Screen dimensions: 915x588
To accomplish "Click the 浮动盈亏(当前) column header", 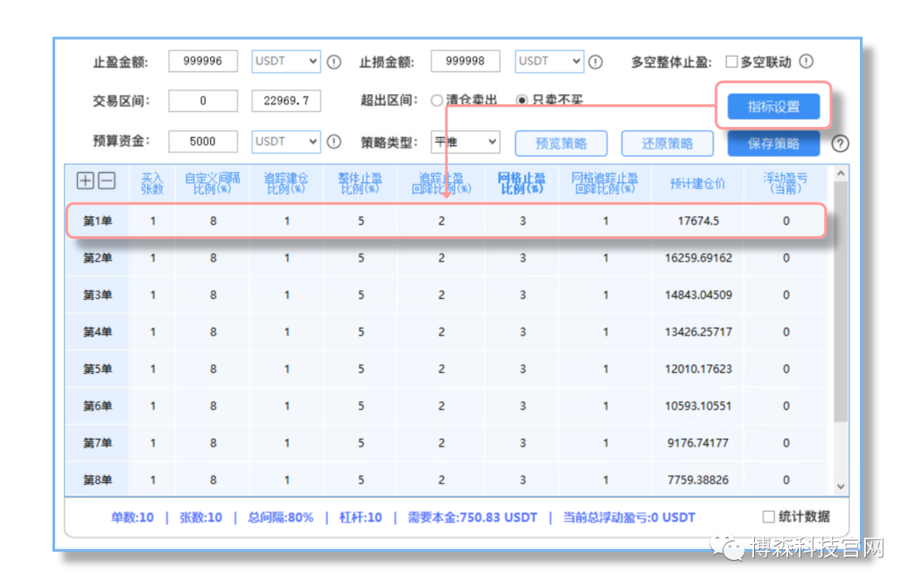I will [785, 183].
